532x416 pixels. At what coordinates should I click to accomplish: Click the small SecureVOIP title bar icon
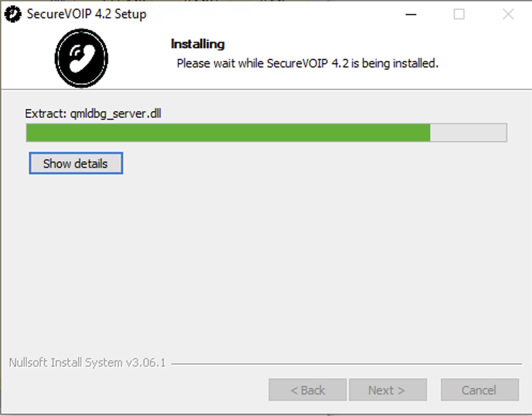[13, 14]
